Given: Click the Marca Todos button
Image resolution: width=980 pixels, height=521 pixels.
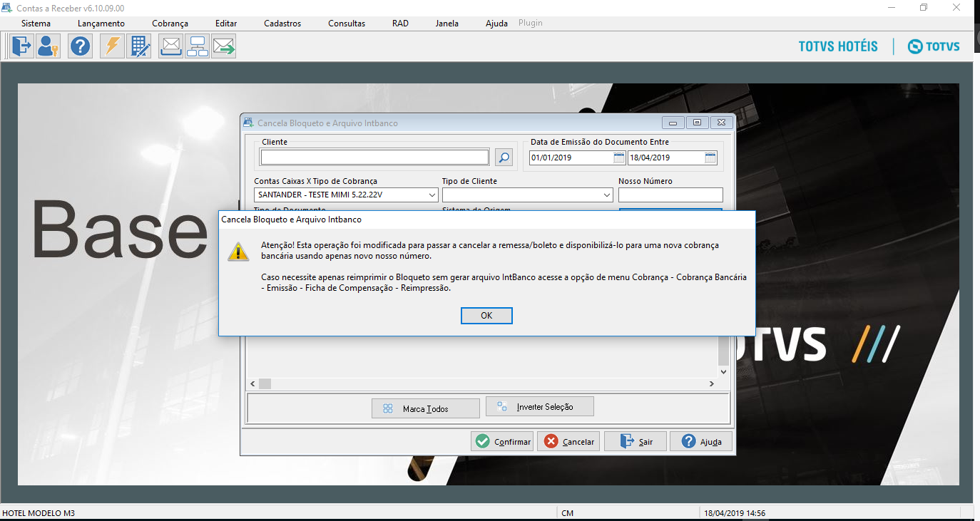Looking at the screenshot, I should (426, 408).
